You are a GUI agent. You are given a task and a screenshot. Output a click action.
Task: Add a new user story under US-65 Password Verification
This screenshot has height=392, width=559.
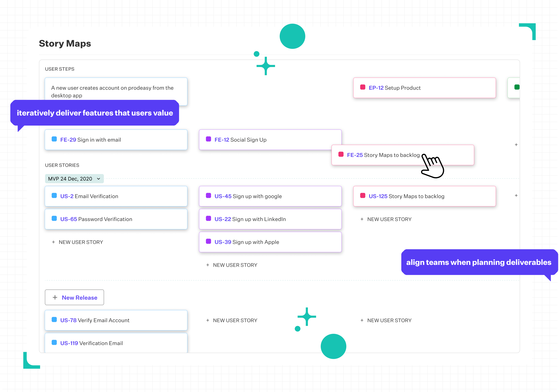(x=78, y=242)
